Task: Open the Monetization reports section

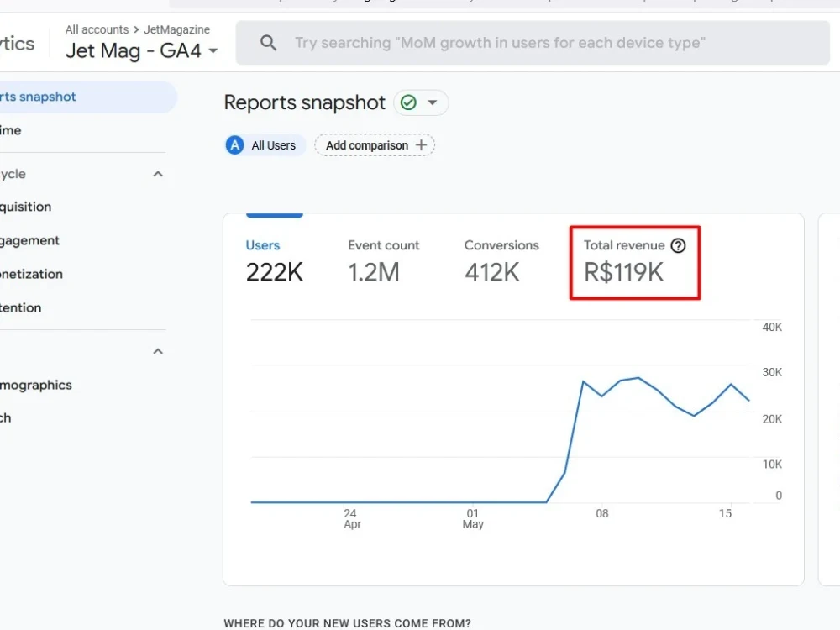Action: (31, 275)
